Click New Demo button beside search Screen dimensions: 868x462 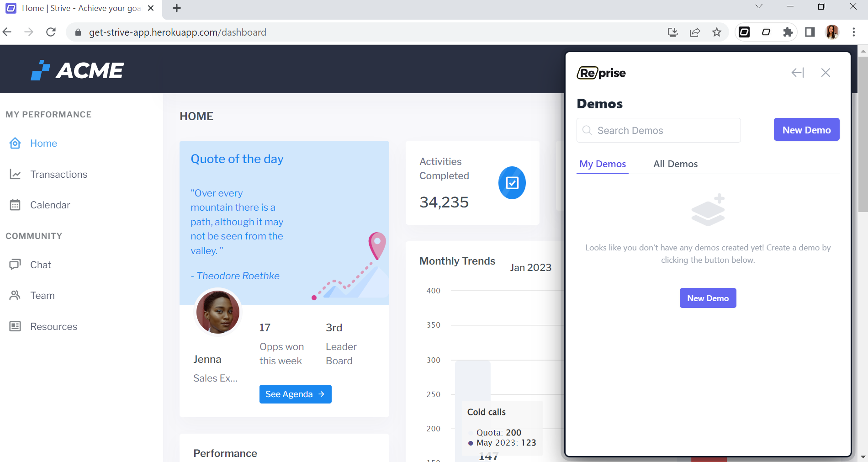pos(806,130)
